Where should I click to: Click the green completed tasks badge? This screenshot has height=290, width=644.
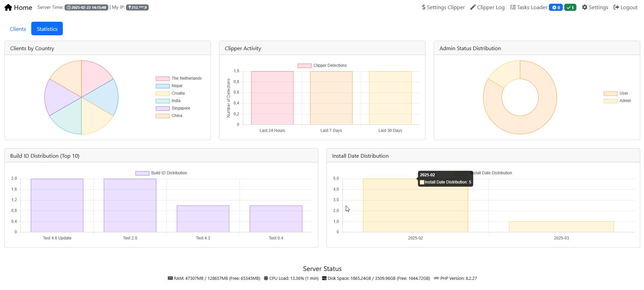click(570, 7)
